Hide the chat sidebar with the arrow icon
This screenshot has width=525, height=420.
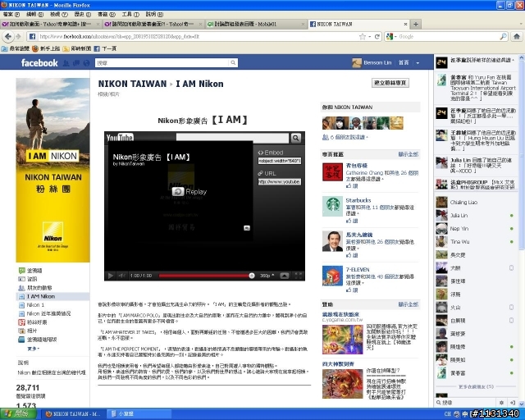512,403
